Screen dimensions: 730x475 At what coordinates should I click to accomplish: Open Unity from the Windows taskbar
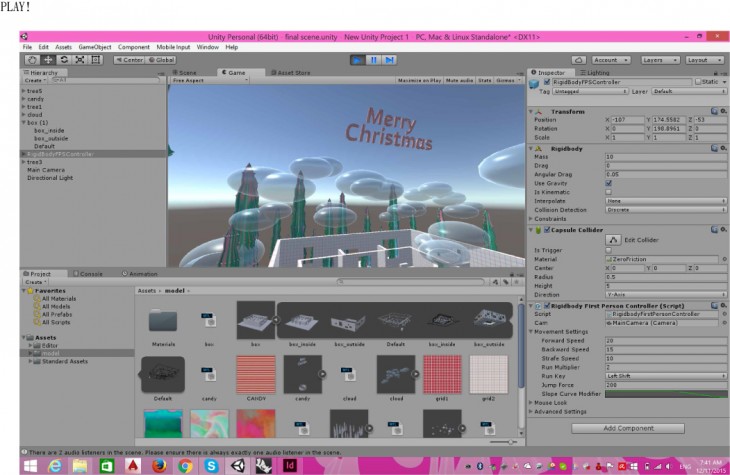coord(238,466)
